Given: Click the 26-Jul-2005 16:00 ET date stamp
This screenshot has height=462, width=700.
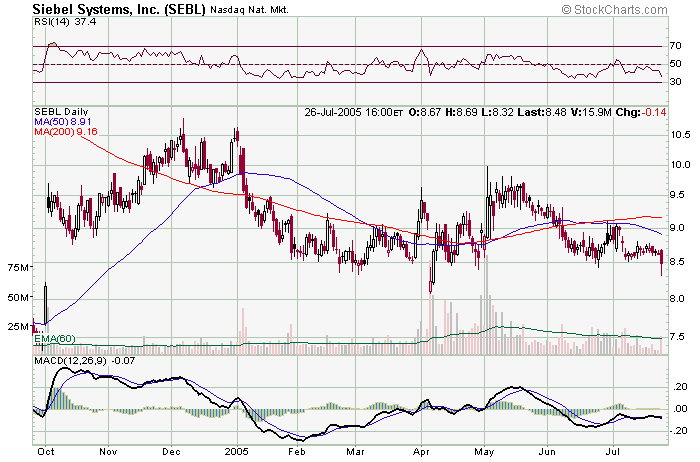Looking at the screenshot, I should 354,112.
